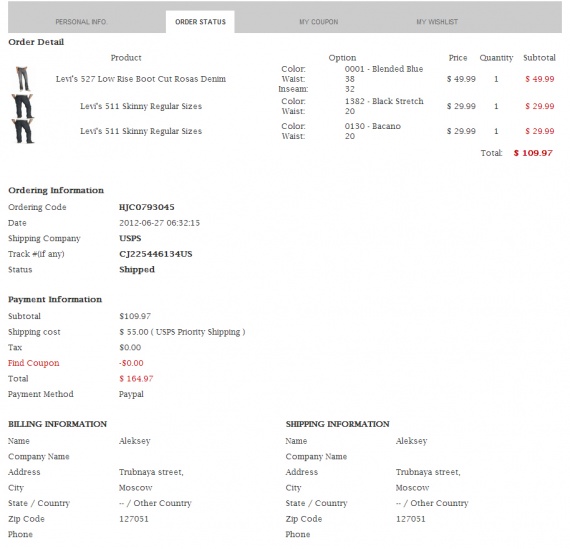
Task: Click the 0001 - Blended Blue color option
Action: [x=384, y=69]
